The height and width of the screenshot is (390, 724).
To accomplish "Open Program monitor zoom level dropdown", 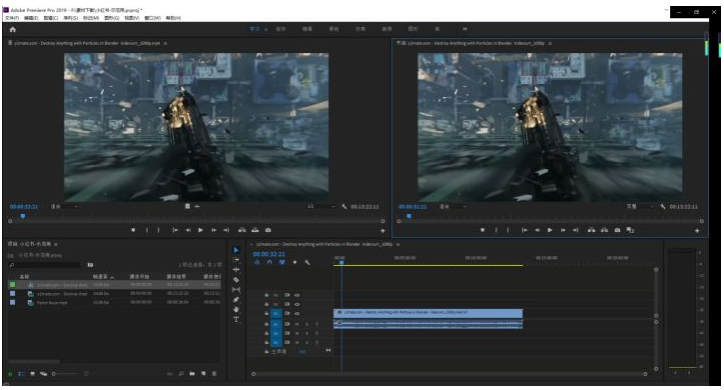I will pyautogui.click(x=452, y=206).
